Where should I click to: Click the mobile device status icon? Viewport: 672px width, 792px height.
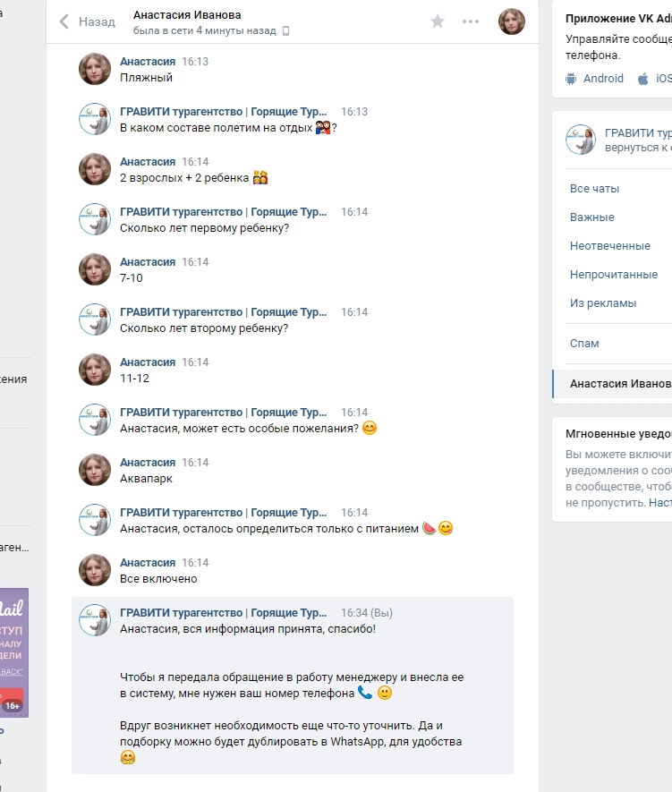[285, 31]
